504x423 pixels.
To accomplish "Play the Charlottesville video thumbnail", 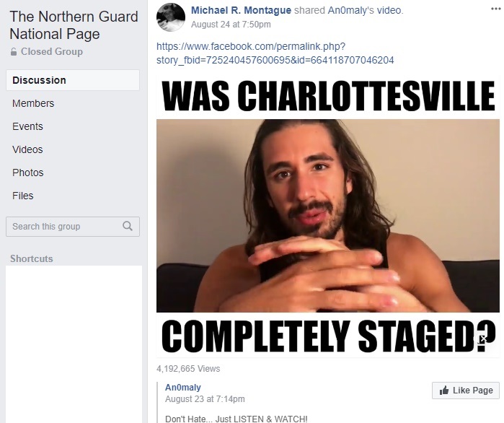I will [x=328, y=216].
